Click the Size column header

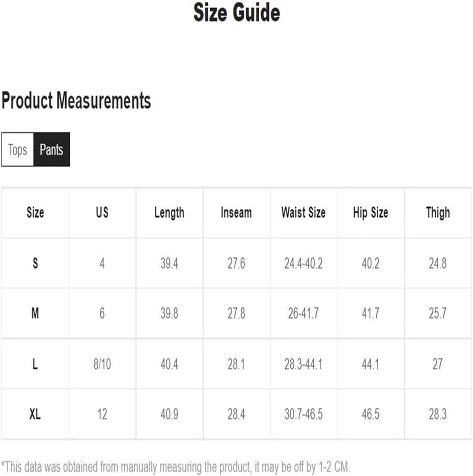(x=35, y=213)
